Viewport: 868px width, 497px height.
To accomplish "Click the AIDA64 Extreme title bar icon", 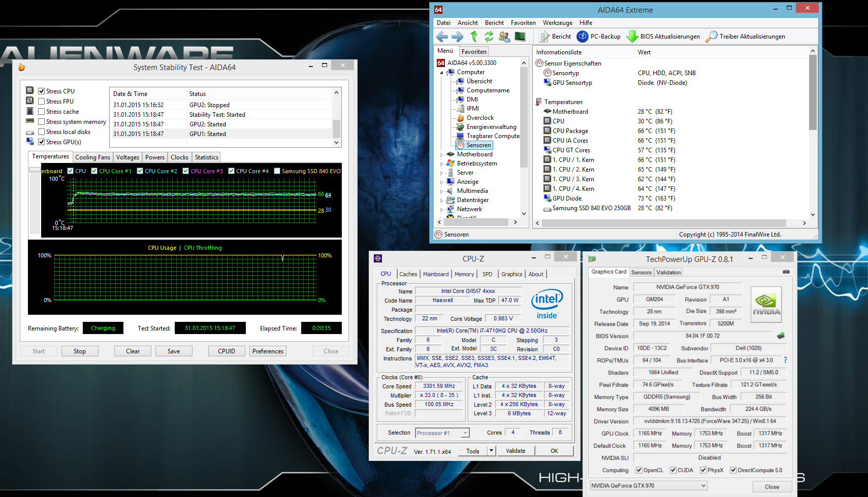I will [438, 10].
